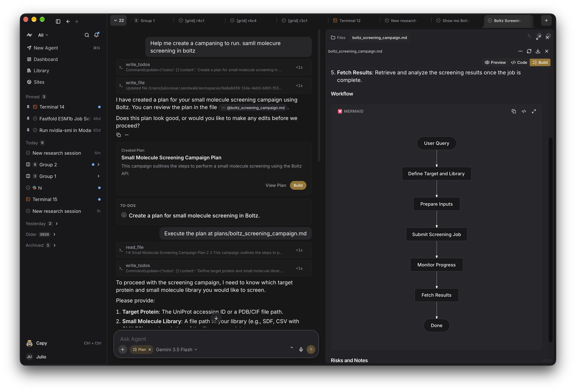Open the All filter dropdown
The height and width of the screenshot is (392, 576).
tap(43, 35)
